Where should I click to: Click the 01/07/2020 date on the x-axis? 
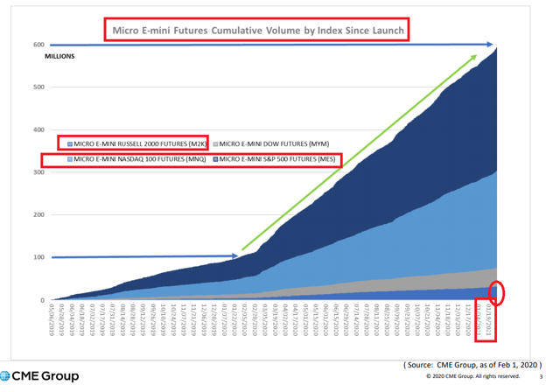click(224, 320)
